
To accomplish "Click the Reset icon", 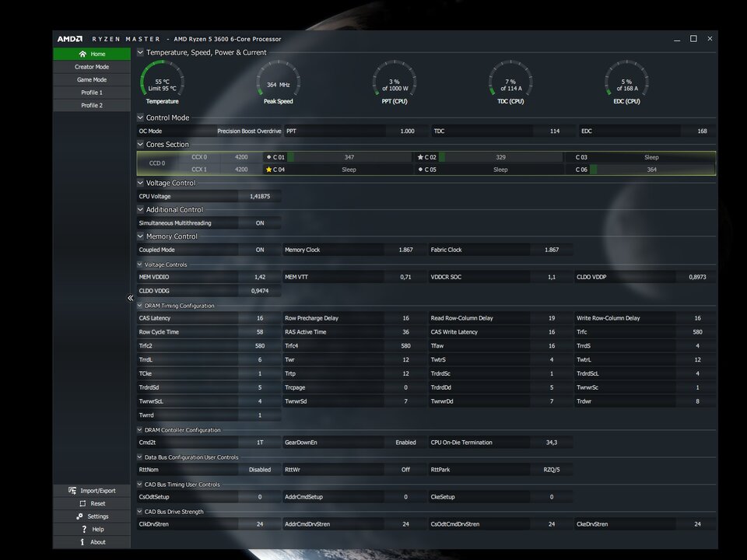I will (x=83, y=503).
